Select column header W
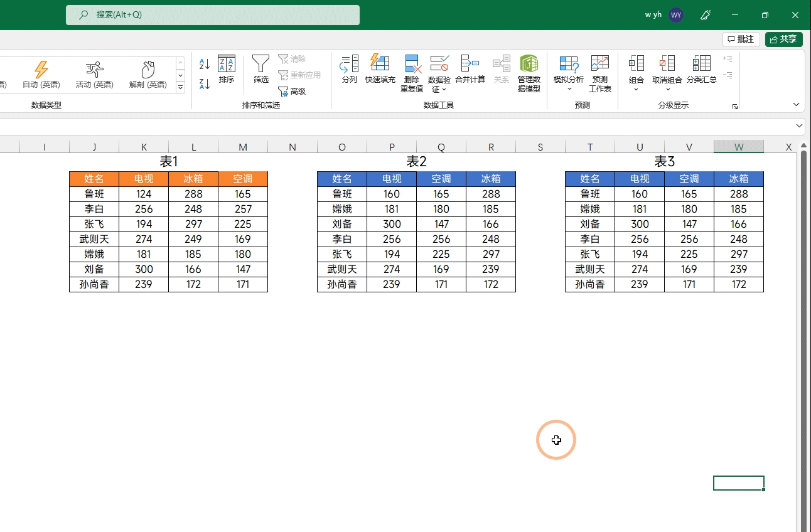This screenshot has width=811, height=532. click(739, 147)
